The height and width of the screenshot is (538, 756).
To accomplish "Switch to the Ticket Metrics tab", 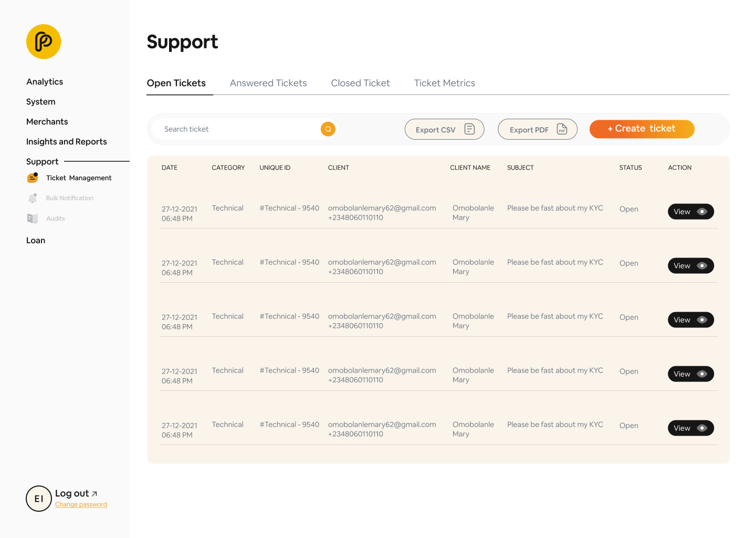I will [445, 83].
